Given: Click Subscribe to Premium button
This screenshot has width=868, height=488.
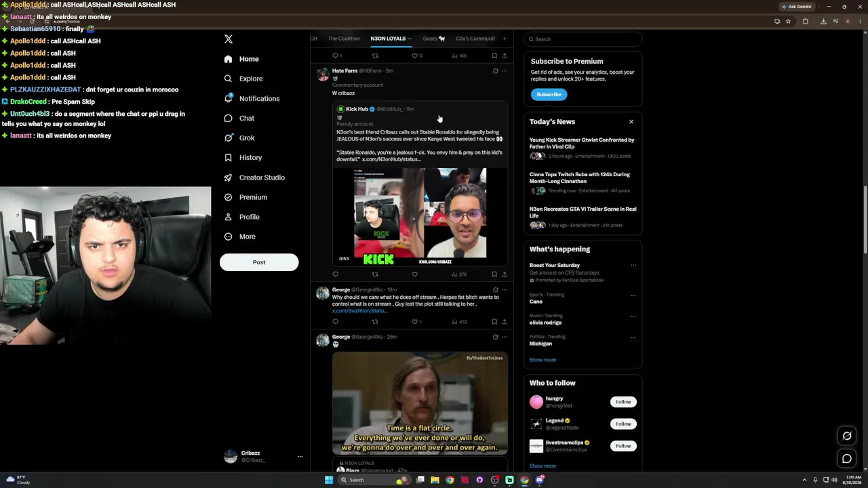Looking at the screenshot, I should click(x=549, y=94).
